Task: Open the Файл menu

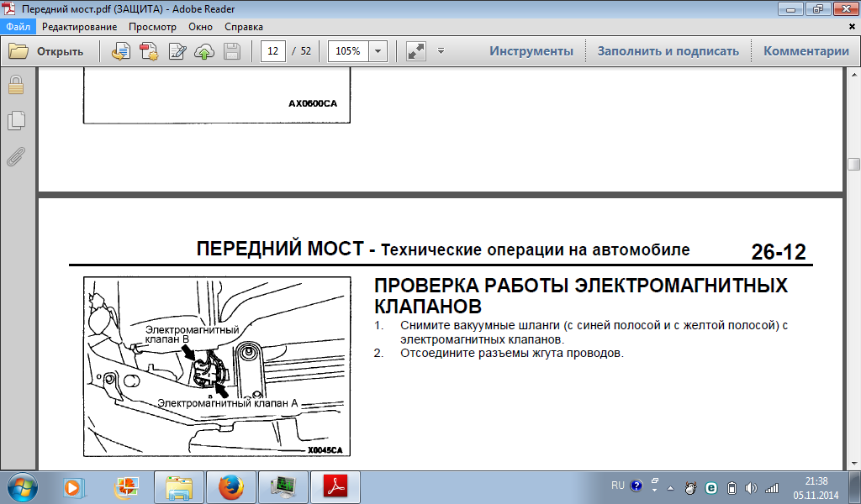Action: click(x=18, y=26)
